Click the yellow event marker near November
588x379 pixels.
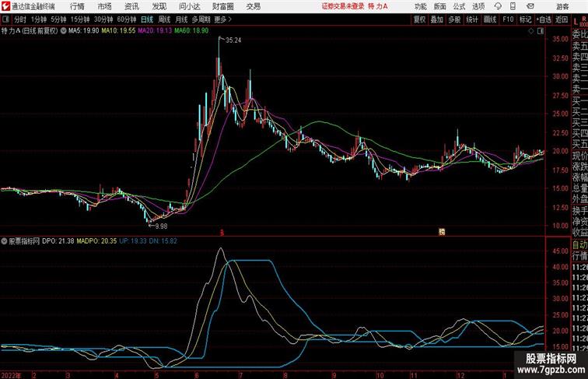click(442, 232)
